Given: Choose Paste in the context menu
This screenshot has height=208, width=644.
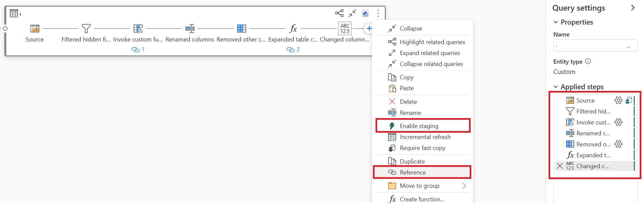Looking at the screenshot, I should tap(423, 88).
